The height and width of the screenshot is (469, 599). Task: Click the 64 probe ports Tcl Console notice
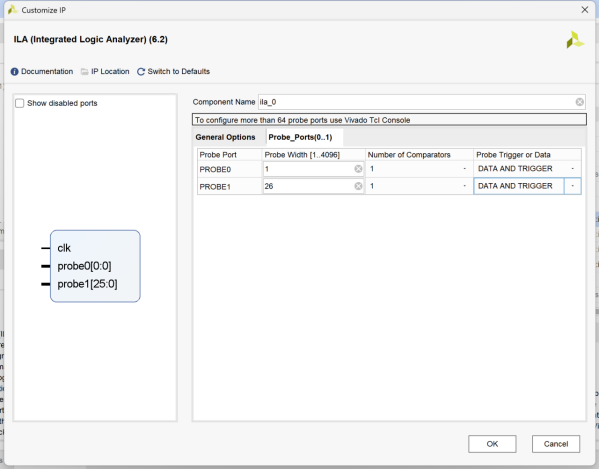coord(389,120)
